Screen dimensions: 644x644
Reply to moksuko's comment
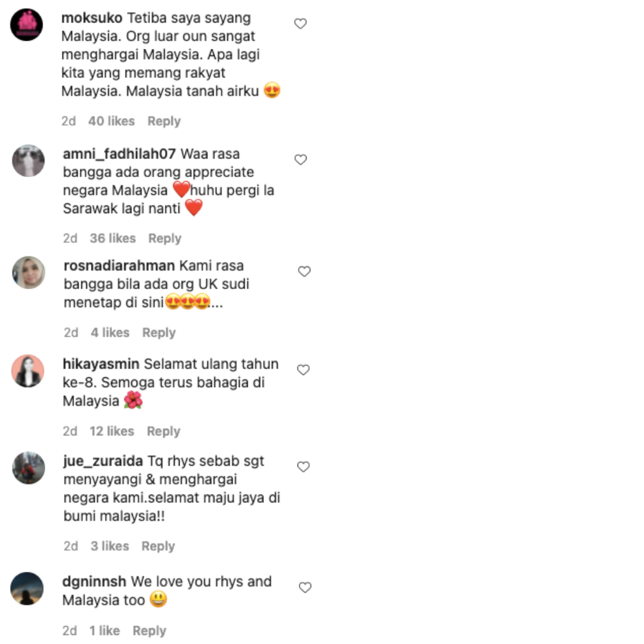click(164, 121)
